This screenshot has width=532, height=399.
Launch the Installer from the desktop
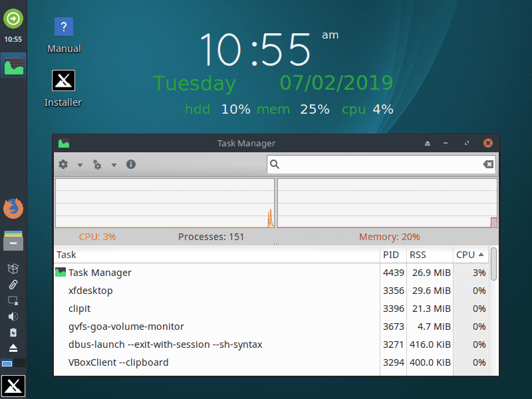point(63,80)
